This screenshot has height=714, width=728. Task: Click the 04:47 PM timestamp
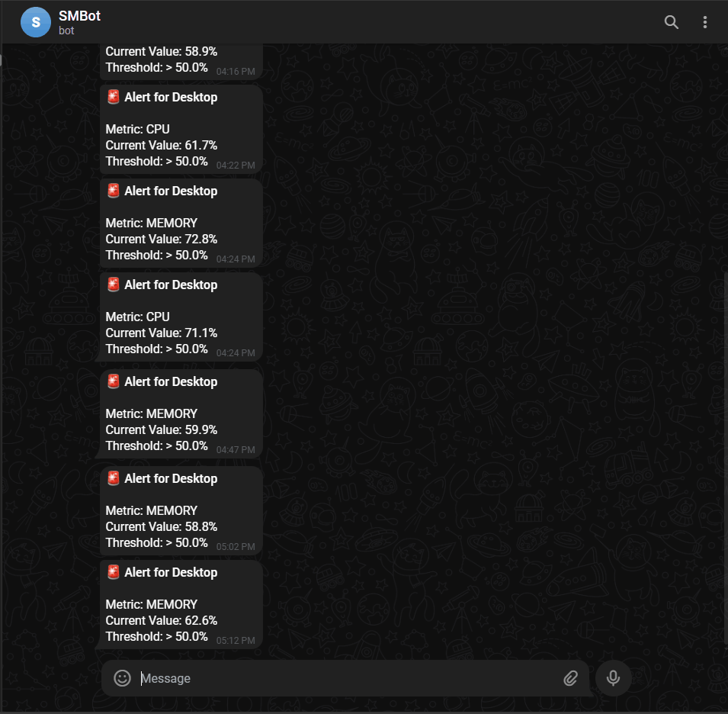click(236, 449)
